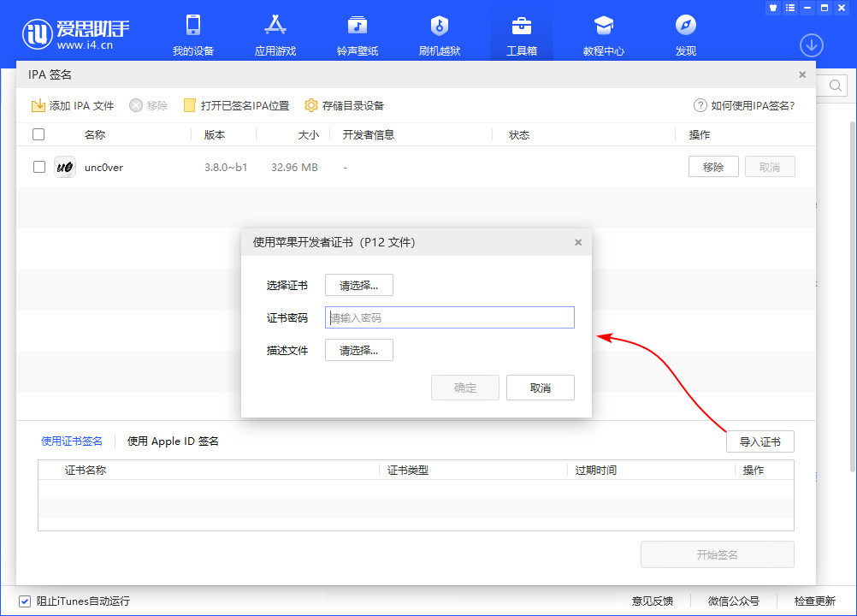Switch to the 教程中心 (Tutorial Center) section

[603, 33]
